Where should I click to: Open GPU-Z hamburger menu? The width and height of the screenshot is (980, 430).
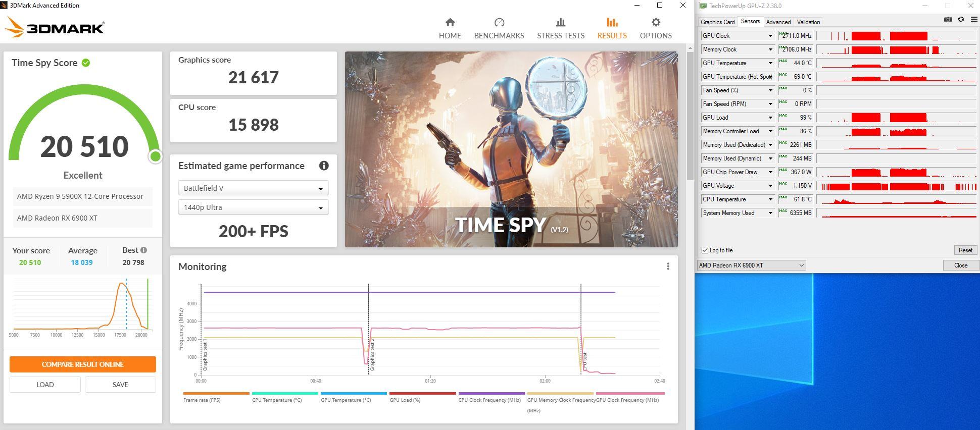click(x=974, y=19)
